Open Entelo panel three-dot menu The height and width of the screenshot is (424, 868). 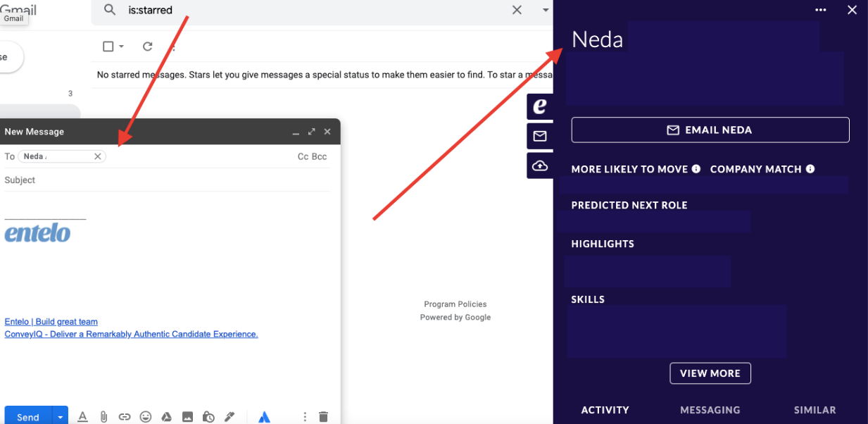click(821, 10)
